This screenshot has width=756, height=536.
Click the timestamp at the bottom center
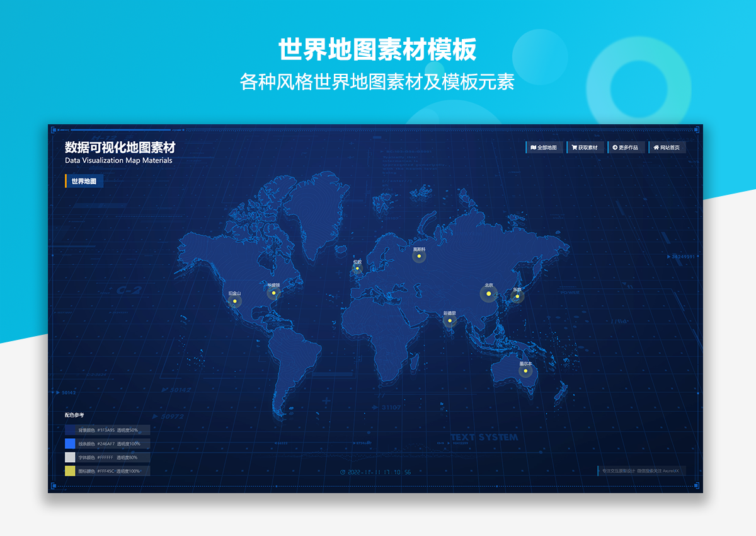[x=375, y=472]
